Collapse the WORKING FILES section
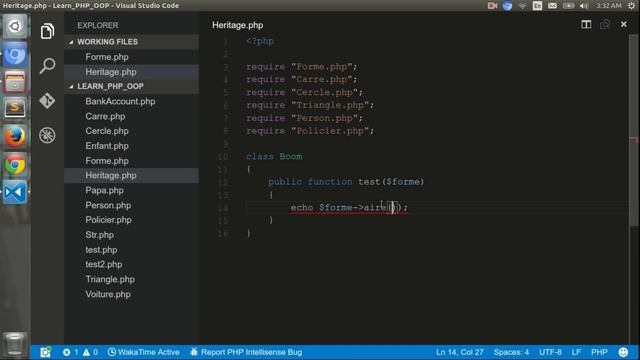Screen dimensions: 640x360 (131, 42)
